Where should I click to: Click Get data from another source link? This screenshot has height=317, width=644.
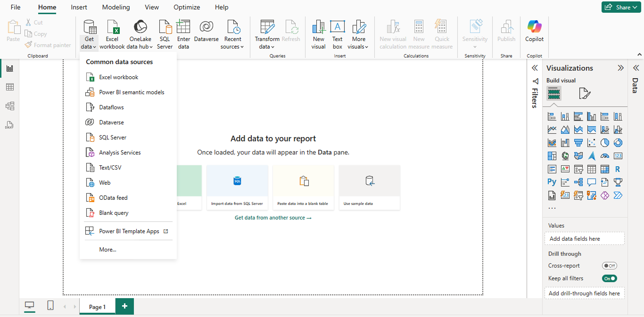[273, 218]
